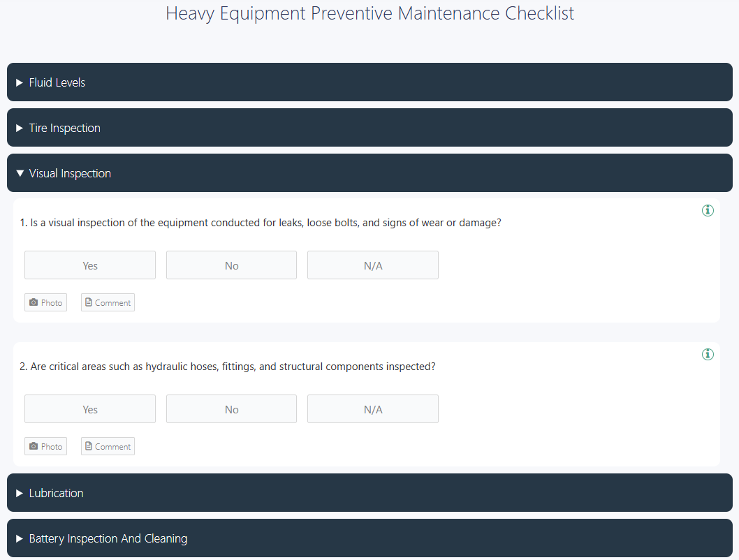Select N/A for the leaks and loose bolts question

pos(373,265)
